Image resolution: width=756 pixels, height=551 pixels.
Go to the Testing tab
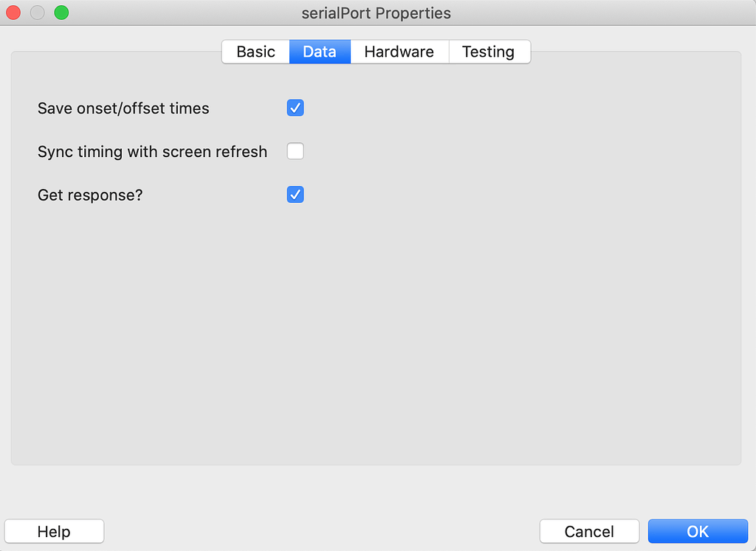click(488, 52)
